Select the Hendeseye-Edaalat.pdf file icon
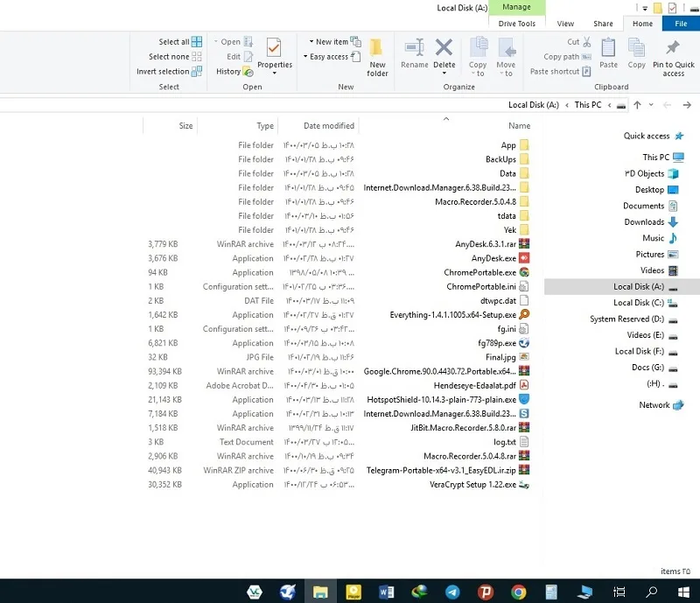The width and height of the screenshot is (700, 603). (524, 385)
